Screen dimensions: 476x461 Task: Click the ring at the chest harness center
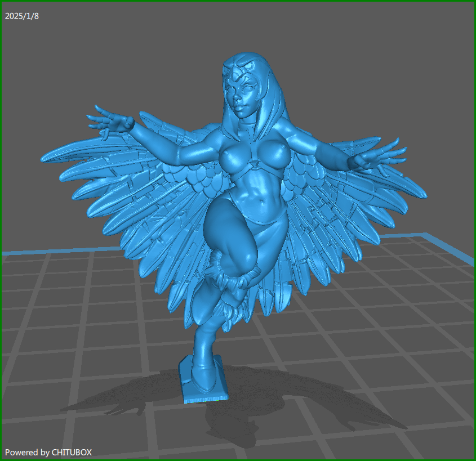(255, 165)
